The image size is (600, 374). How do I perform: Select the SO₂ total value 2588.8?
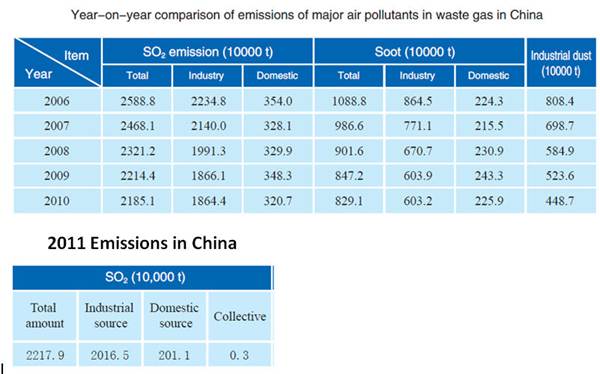point(138,101)
